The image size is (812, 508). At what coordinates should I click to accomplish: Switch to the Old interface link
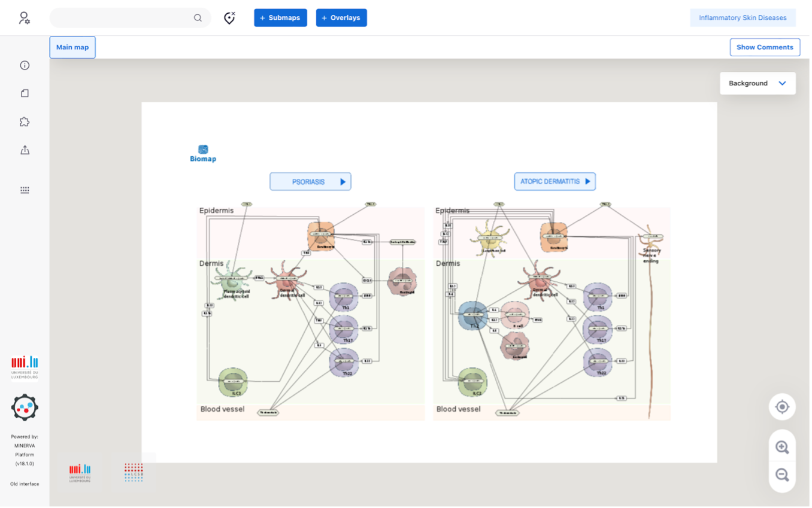25,483
